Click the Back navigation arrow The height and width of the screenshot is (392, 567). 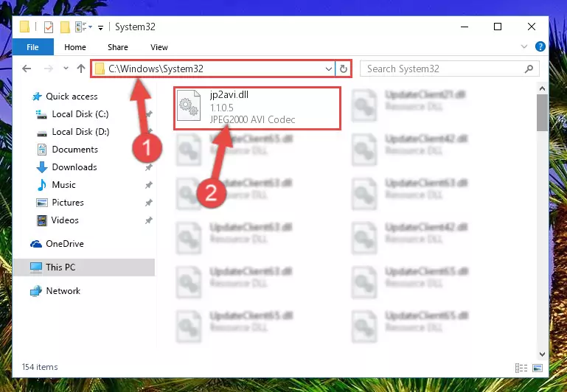27,69
